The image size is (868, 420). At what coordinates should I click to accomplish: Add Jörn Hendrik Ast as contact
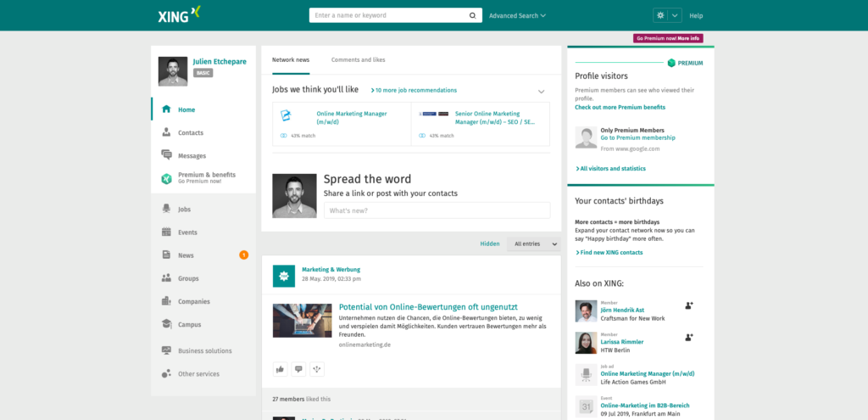point(689,305)
